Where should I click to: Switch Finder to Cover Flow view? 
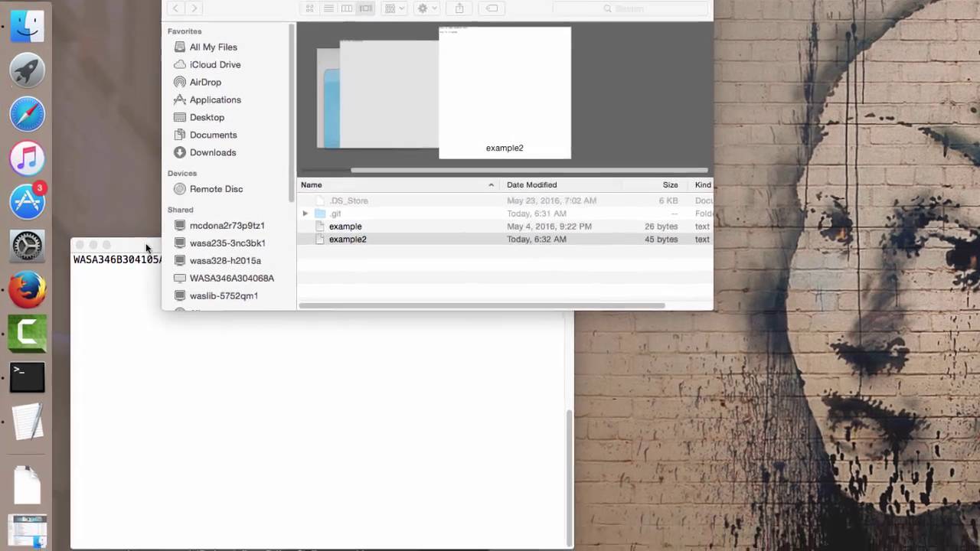(366, 8)
